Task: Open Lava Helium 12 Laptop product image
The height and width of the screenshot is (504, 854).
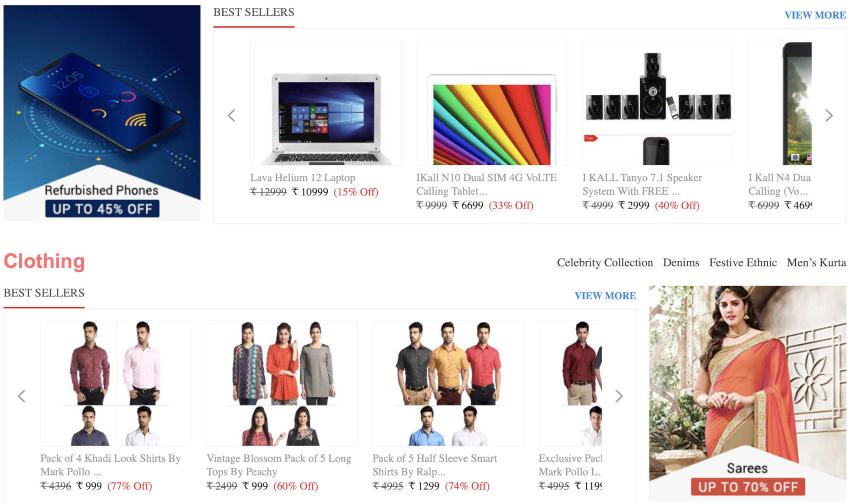Action: pos(326,103)
